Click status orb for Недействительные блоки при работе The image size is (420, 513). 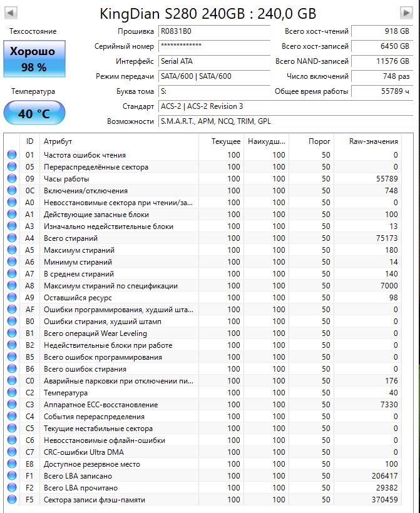pos(12,345)
